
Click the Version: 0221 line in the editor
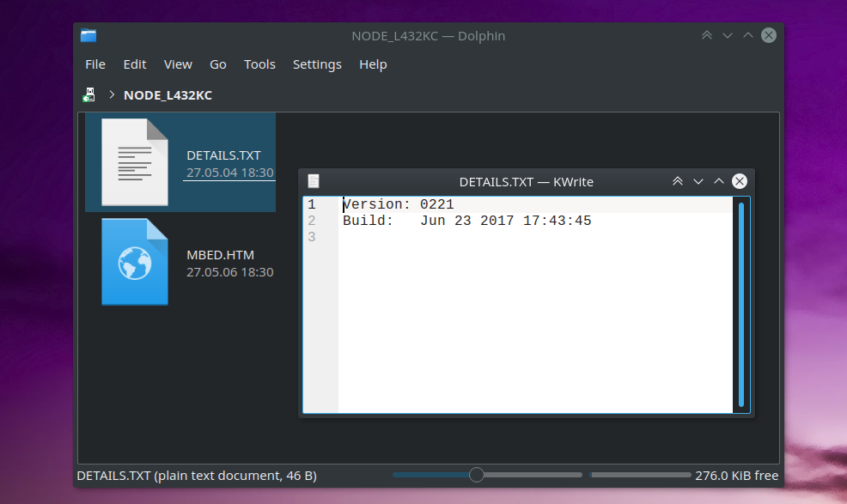click(x=398, y=204)
